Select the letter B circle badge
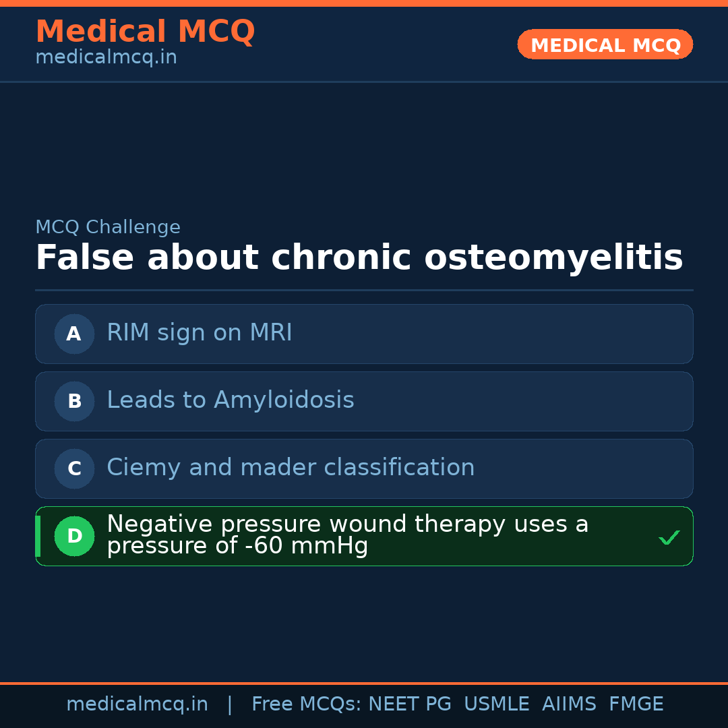728x728 pixels. click(74, 401)
